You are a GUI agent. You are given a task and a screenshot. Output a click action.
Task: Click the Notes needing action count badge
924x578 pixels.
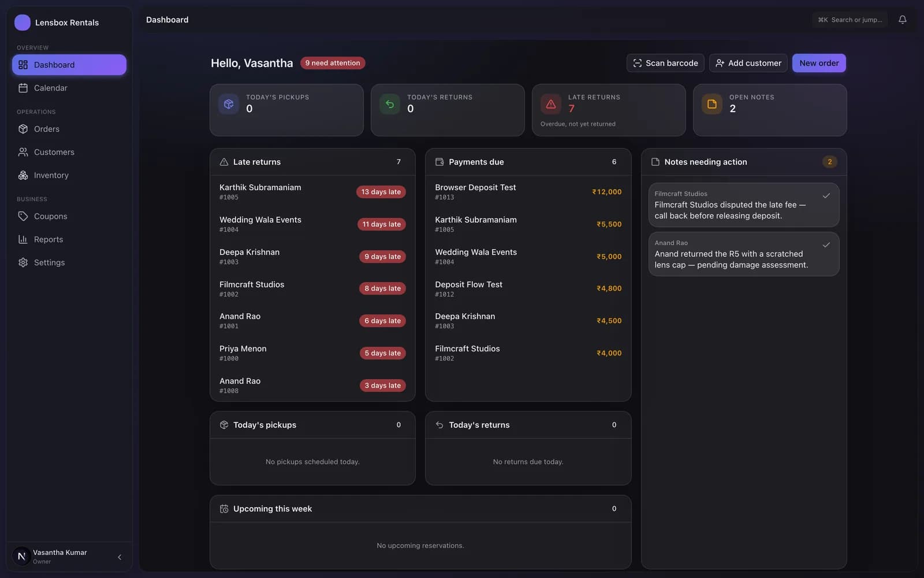830,162
